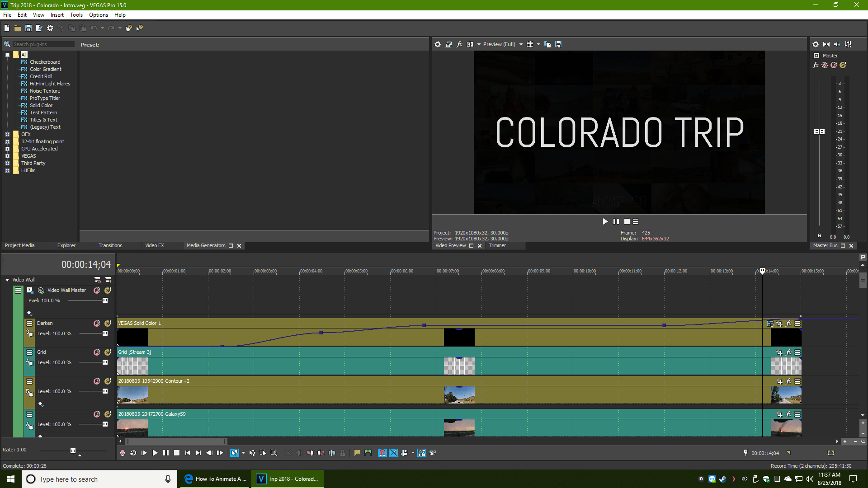Toggle Automatic Crossfades button
This screenshot has width=868, height=488.
(x=393, y=453)
